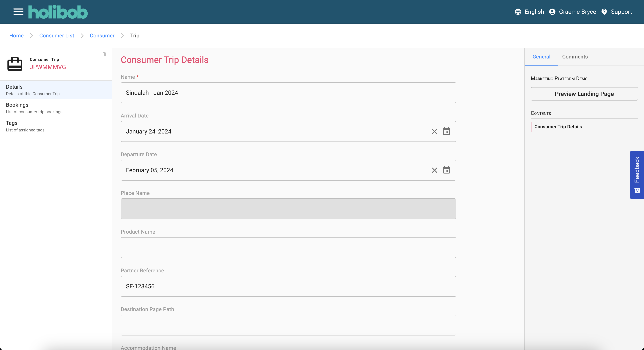This screenshot has height=350, width=644.
Task: Click the JPWMMMVG trip code
Action: [48, 67]
